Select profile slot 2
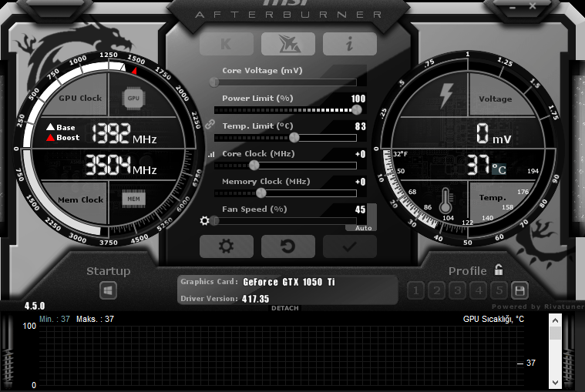The width and height of the screenshot is (585, 392). coord(436,290)
